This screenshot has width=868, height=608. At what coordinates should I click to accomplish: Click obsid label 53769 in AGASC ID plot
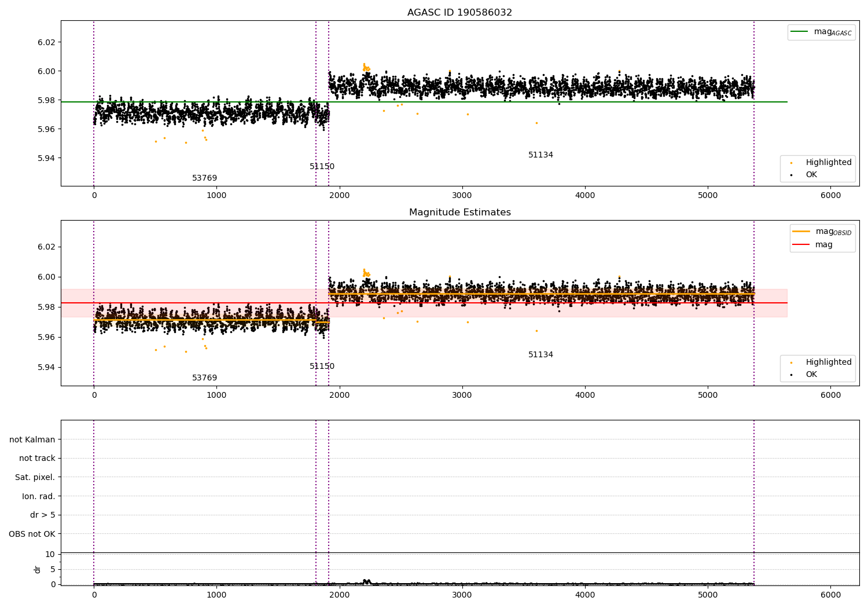[x=205, y=178]
